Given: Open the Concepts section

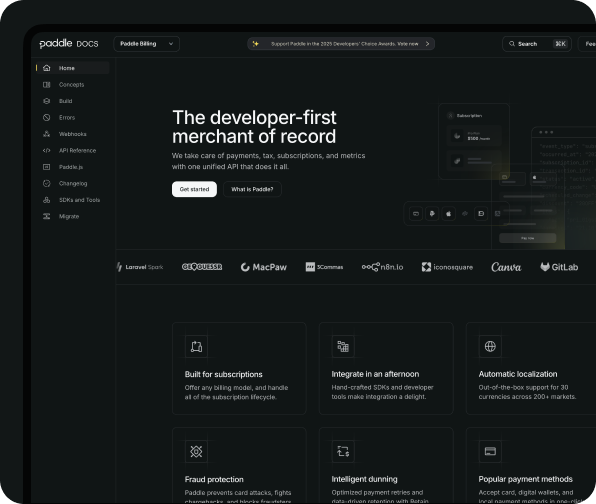Looking at the screenshot, I should point(71,84).
